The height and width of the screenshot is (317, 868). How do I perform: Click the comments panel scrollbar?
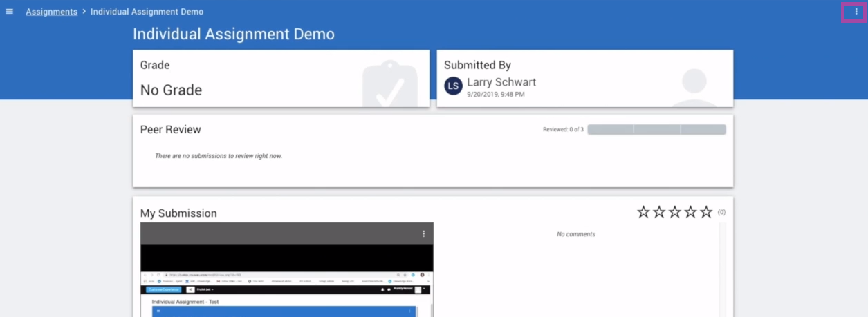tap(722, 269)
